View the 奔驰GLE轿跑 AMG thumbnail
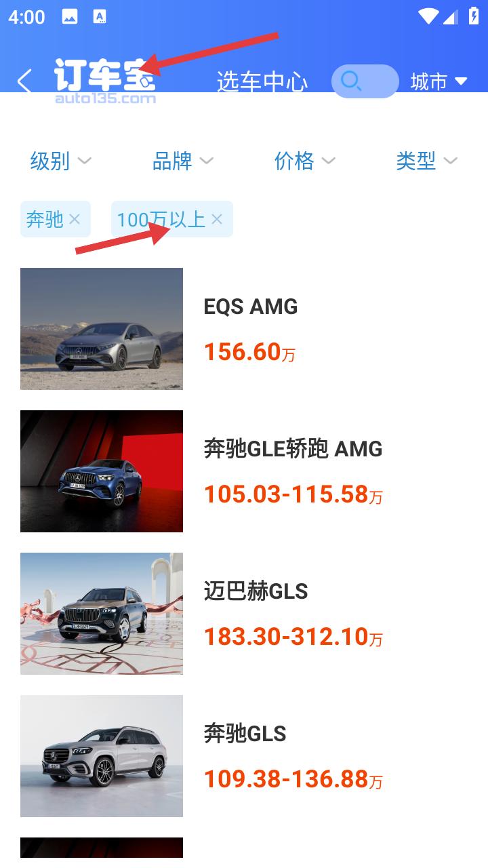This screenshot has height=868, width=488. pos(102,471)
